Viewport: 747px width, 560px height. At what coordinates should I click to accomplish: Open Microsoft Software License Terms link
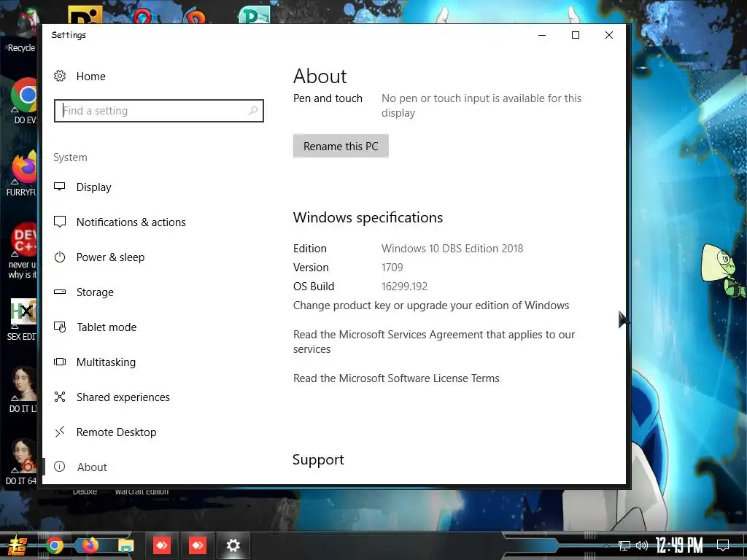coord(396,378)
